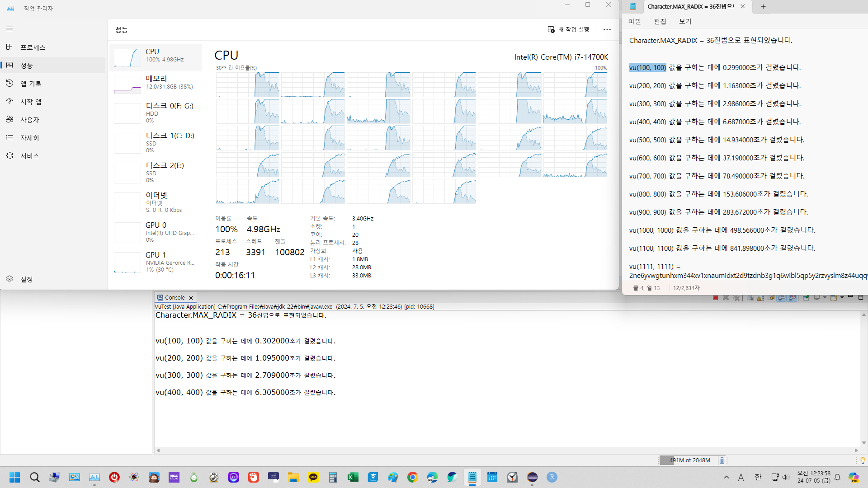
Task: Open the Open Console dropdown arrow
Action: [x=842, y=297]
